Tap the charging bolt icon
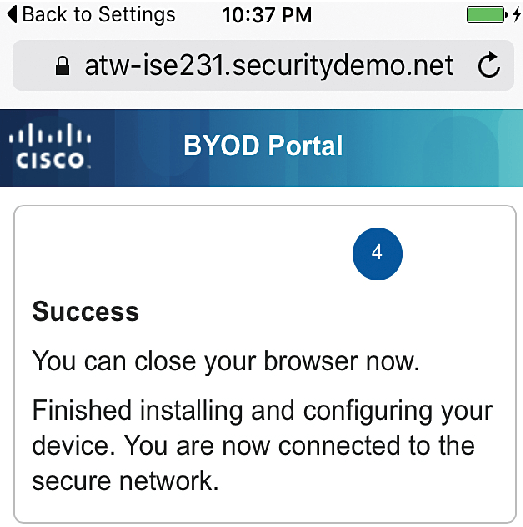The width and height of the screenshot is (523, 527). (x=517, y=15)
